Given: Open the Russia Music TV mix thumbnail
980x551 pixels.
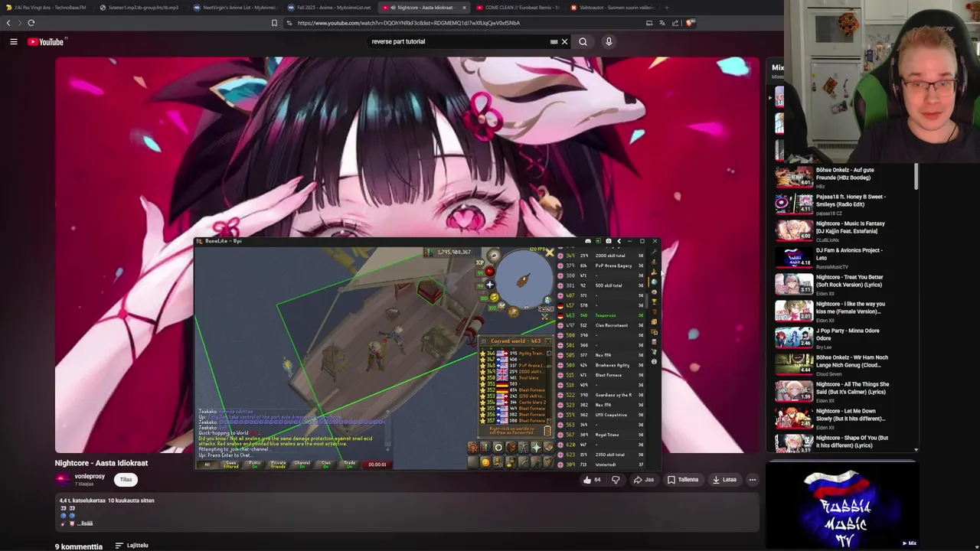Looking at the screenshot, I should pyautogui.click(x=841, y=505).
